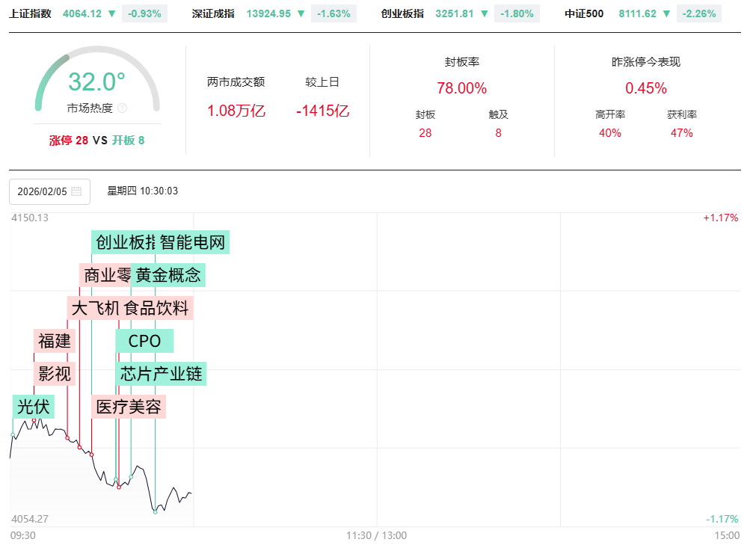Screen dimensions: 756x551
Task: Click the -1.80% change badge for 创业板指
Action: (517, 13)
